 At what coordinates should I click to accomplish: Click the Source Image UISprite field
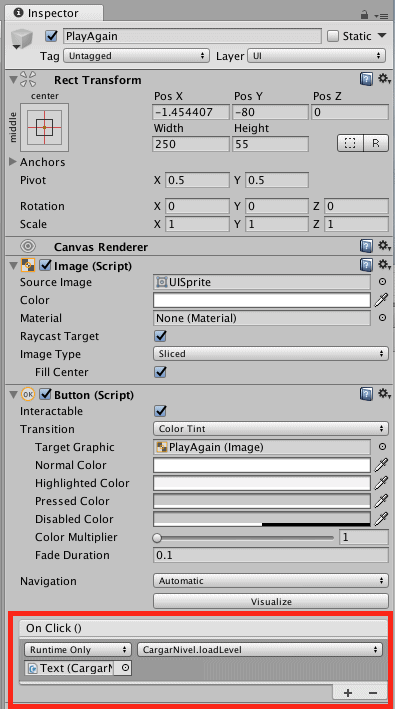(262, 282)
